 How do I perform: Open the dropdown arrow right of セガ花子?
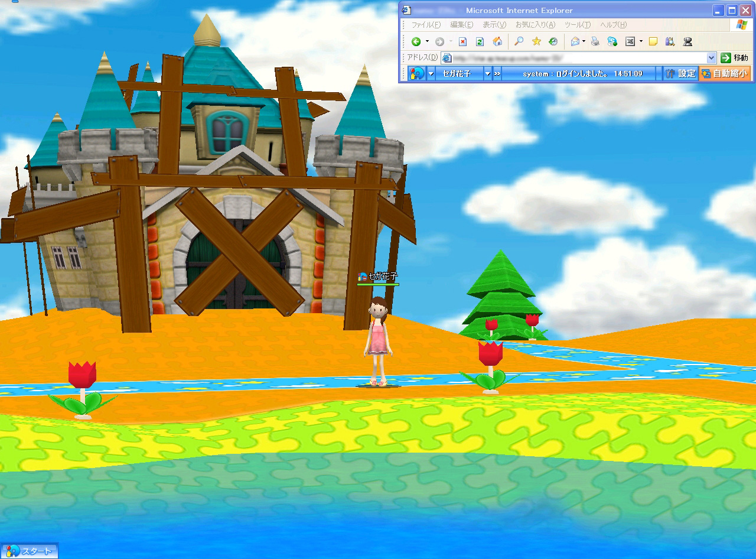tap(488, 73)
